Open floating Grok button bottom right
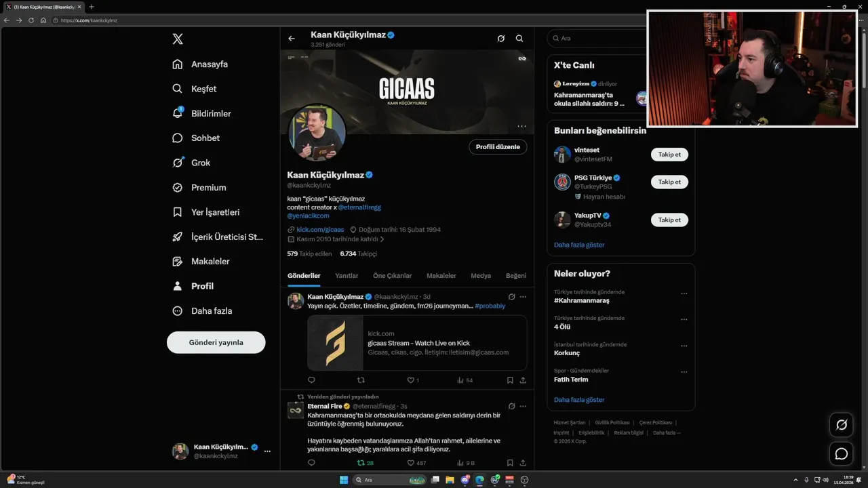Viewport: 868px width, 488px height. tap(842, 425)
